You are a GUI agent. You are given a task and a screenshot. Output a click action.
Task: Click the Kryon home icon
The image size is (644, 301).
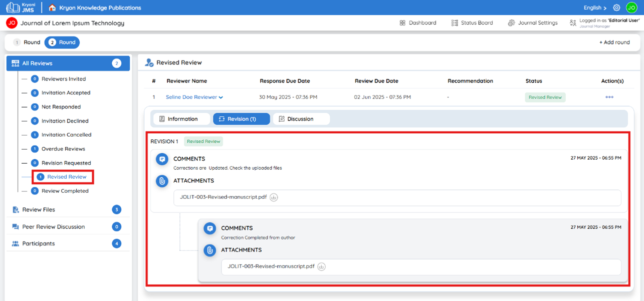pos(52,8)
